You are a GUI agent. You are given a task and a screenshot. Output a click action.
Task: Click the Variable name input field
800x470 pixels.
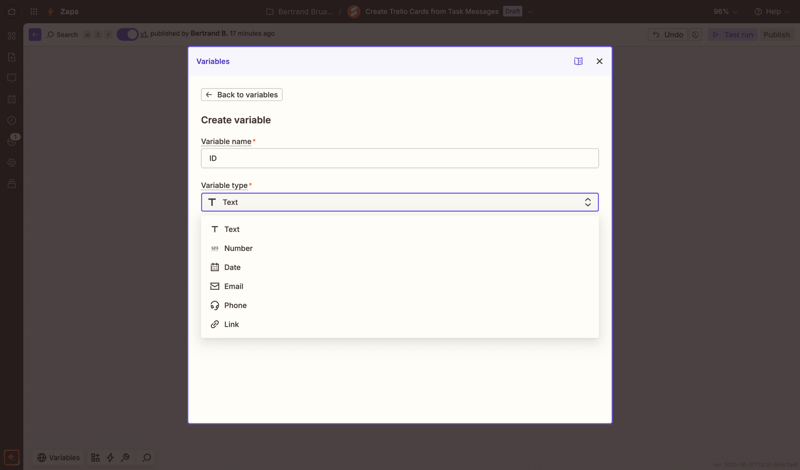tap(399, 158)
